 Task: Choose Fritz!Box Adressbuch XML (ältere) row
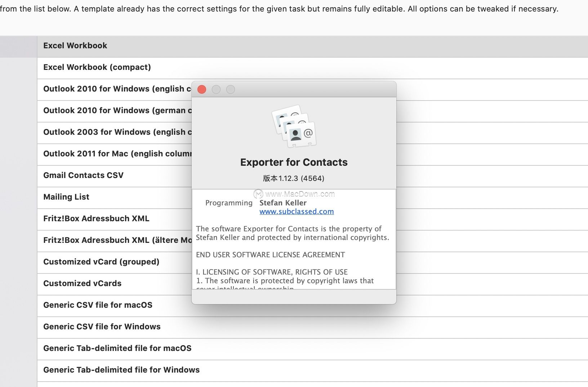pos(115,241)
